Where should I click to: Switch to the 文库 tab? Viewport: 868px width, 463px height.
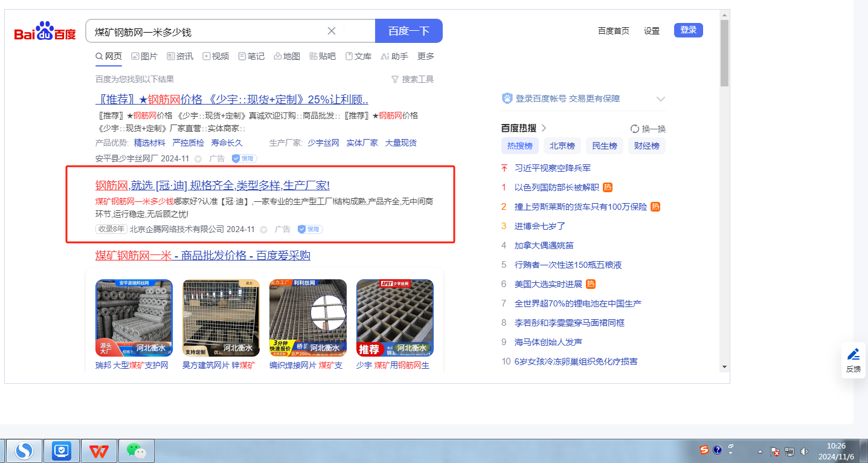click(x=358, y=56)
